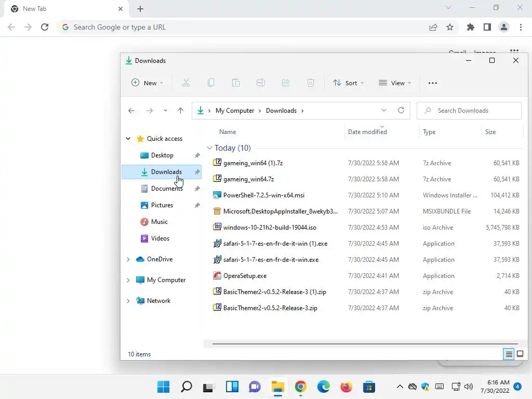Select Pictures in Quick access
The image size is (532, 399).
click(x=162, y=205)
